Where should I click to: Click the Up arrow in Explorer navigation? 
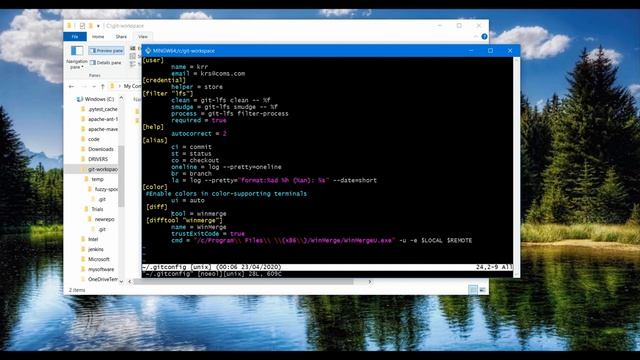pyautogui.click(x=102, y=86)
